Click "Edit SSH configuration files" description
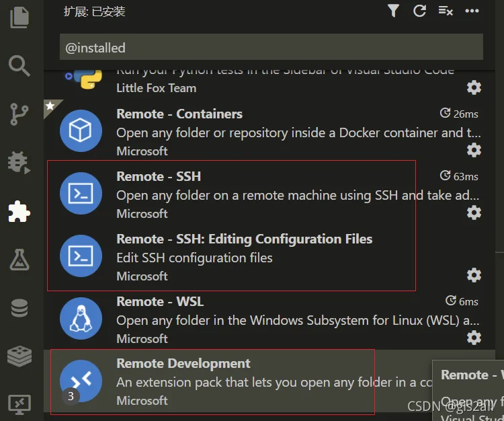The height and width of the screenshot is (421, 504). [194, 258]
